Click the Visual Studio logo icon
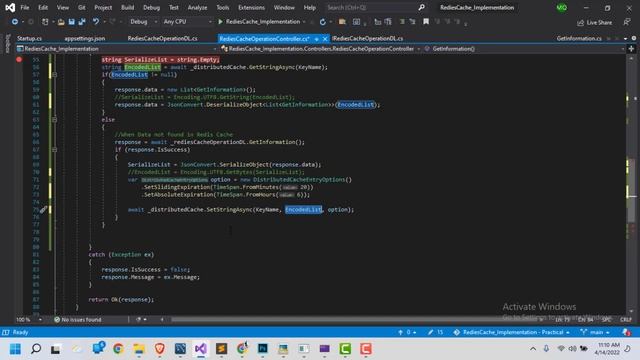This screenshot has height=360, width=640. point(10,7)
